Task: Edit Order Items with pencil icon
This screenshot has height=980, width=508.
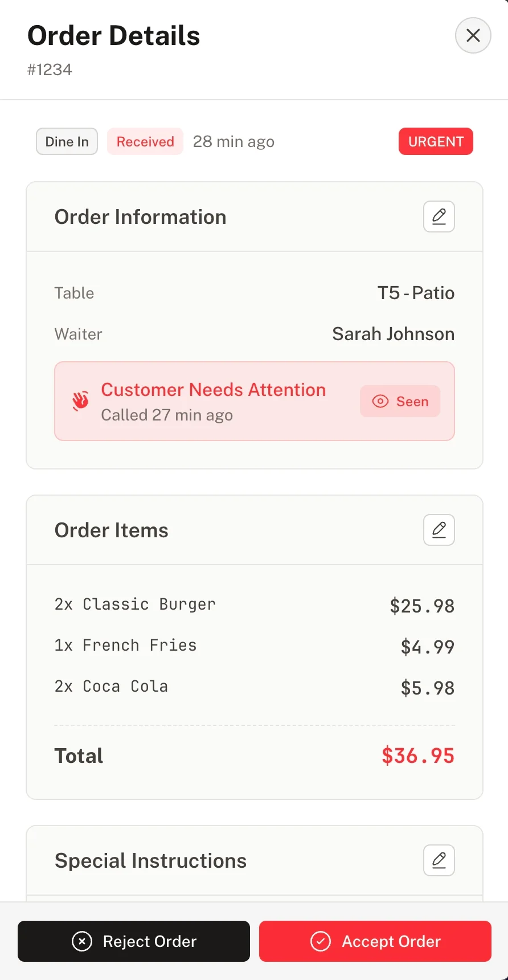Action: [x=439, y=530]
